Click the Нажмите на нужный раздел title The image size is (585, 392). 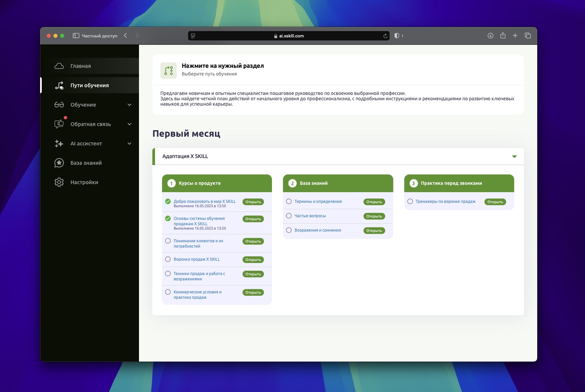pos(223,66)
